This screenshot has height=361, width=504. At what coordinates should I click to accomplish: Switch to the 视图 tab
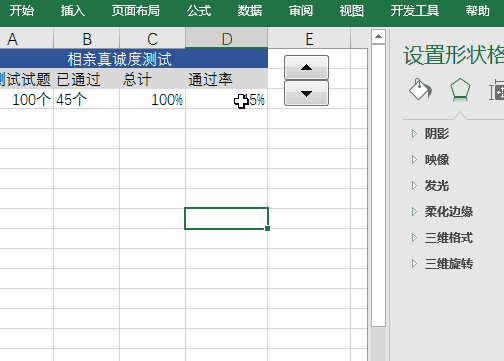[351, 11]
